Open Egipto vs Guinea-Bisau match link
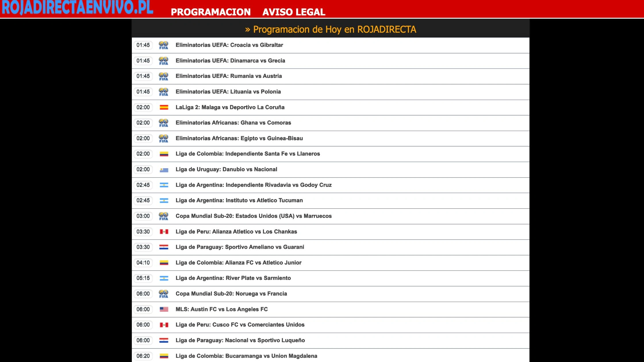 pos(239,138)
